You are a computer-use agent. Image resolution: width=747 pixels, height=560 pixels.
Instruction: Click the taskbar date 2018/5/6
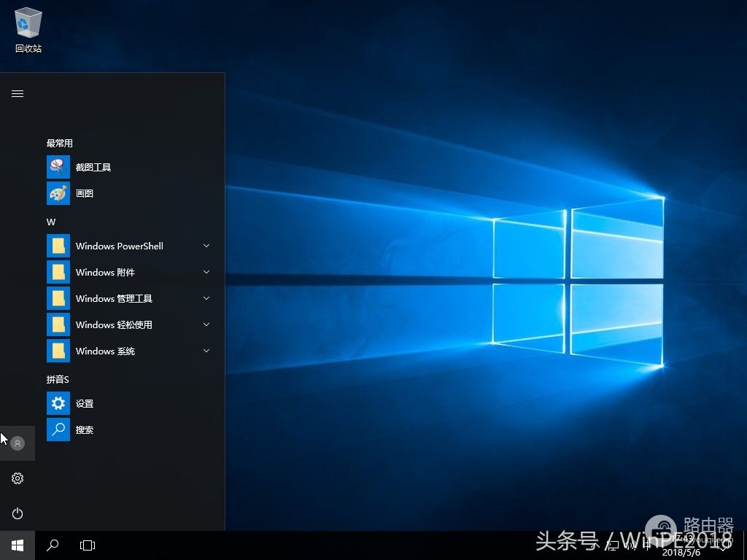pos(681,553)
